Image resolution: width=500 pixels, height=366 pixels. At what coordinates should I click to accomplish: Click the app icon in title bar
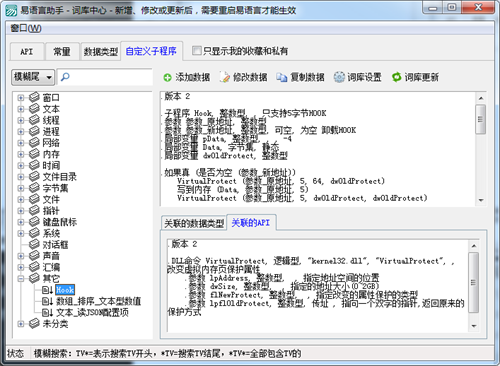11,11
